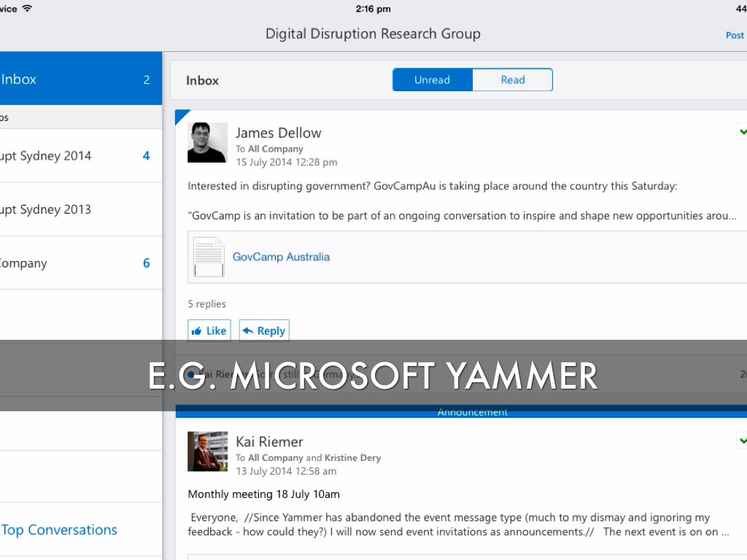Viewport: 747px width, 560px height.
Task: Open the Company group with 6 unread
Action: [x=73, y=263]
